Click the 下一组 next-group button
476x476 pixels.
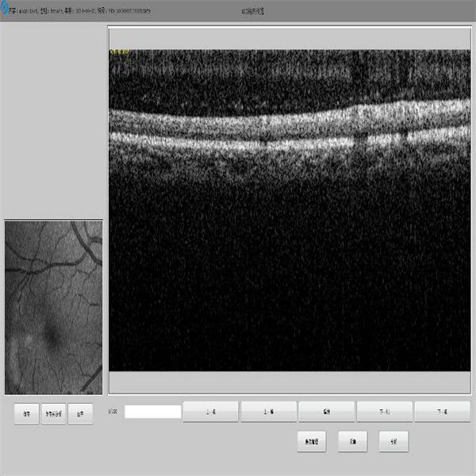(x=443, y=412)
